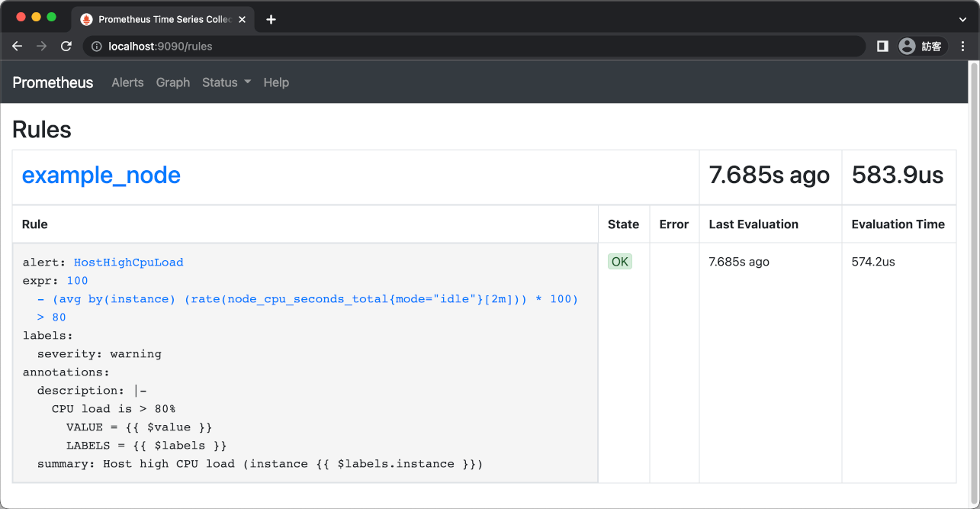
Task: Click the site information icon in the address bar
Action: [97, 47]
